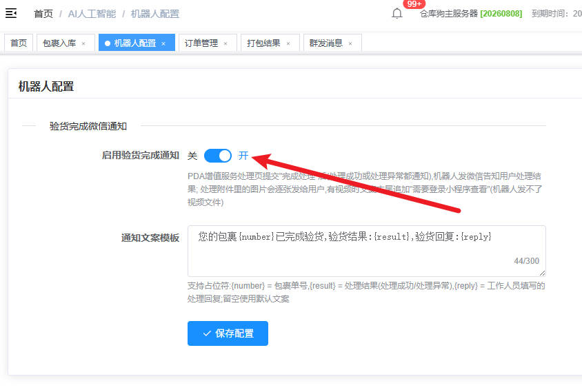This screenshot has width=582, height=392.
Task: Click 首页 in the breadcrumb
Action: 43,14
